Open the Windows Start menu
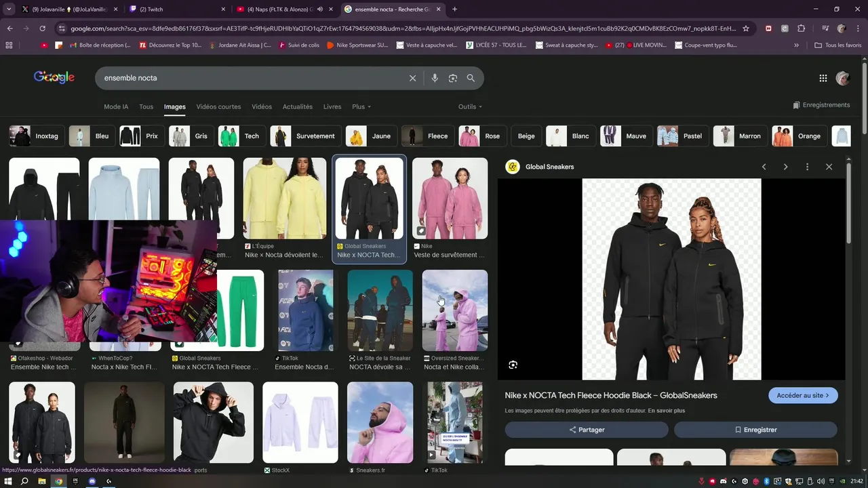Image resolution: width=868 pixels, height=488 pixels. (8, 481)
